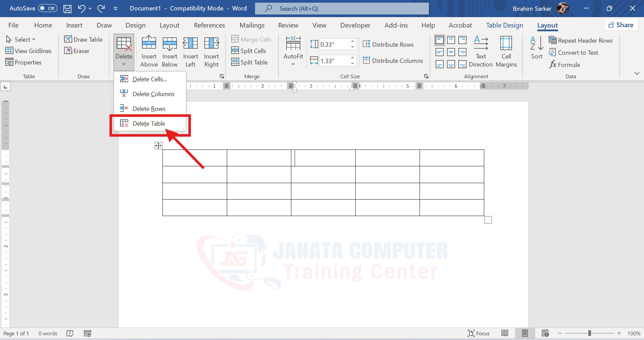Switch to the Table Design tab

click(x=504, y=25)
